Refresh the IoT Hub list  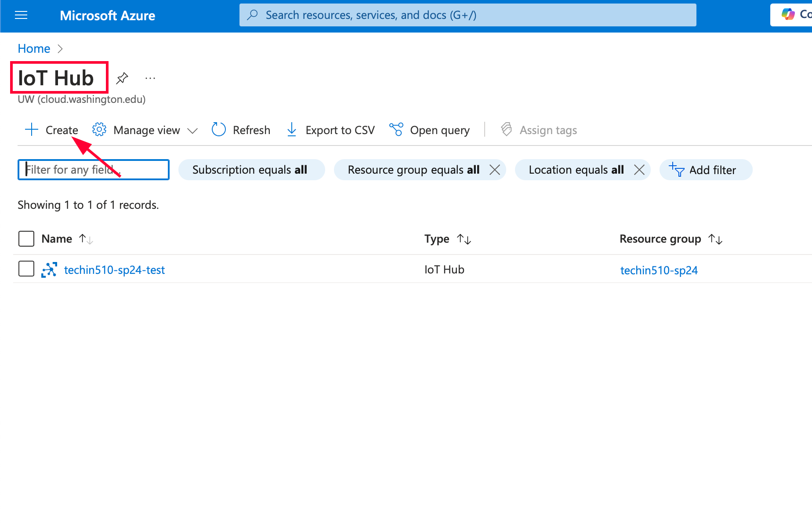click(x=241, y=130)
